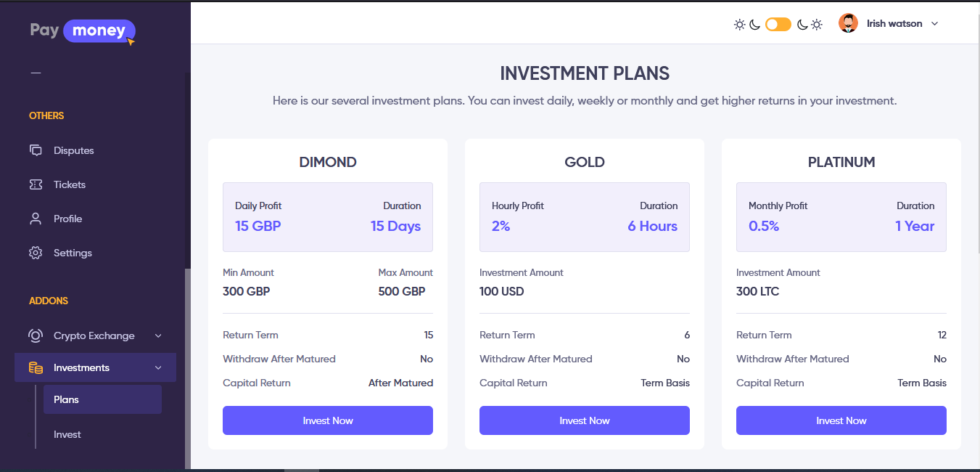Click the Tickets icon in sidebar
980x472 pixels.
[36, 184]
